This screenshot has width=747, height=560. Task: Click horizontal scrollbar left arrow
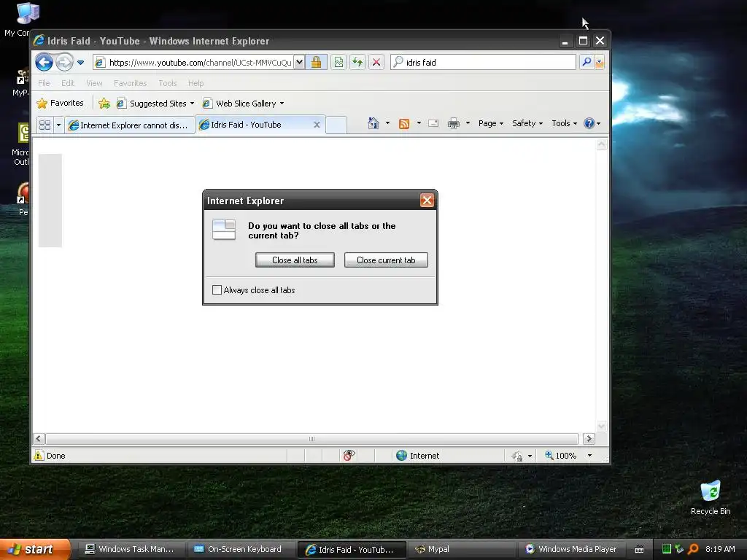pos(39,438)
